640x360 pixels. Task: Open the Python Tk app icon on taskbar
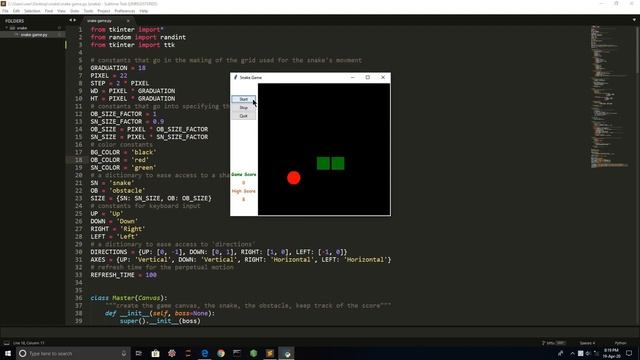pos(287,353)
